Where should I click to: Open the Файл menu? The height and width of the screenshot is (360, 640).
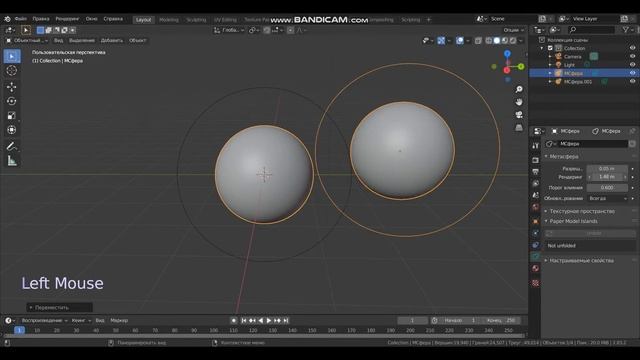click(x=21, y=19)
